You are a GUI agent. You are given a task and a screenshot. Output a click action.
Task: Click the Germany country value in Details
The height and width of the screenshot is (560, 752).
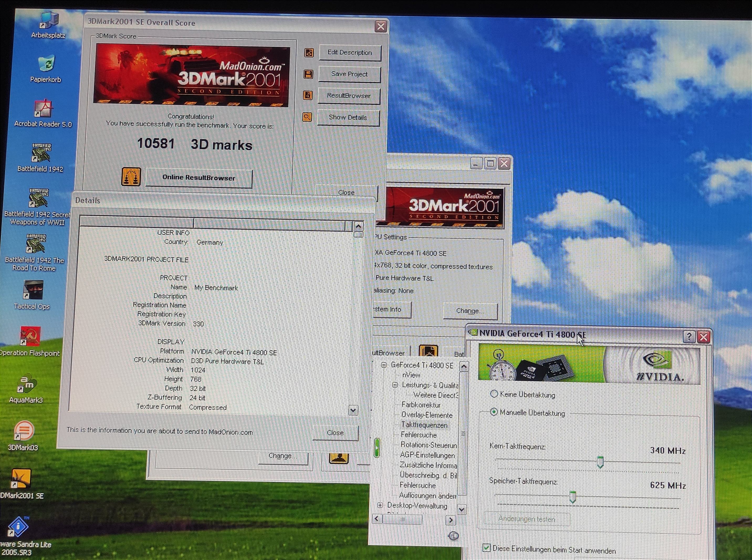click(x=210, y=242)
